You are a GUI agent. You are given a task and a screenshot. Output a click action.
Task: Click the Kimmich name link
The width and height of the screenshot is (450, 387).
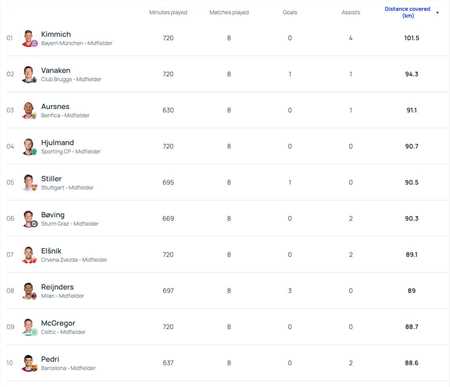[x=56, y=34]
